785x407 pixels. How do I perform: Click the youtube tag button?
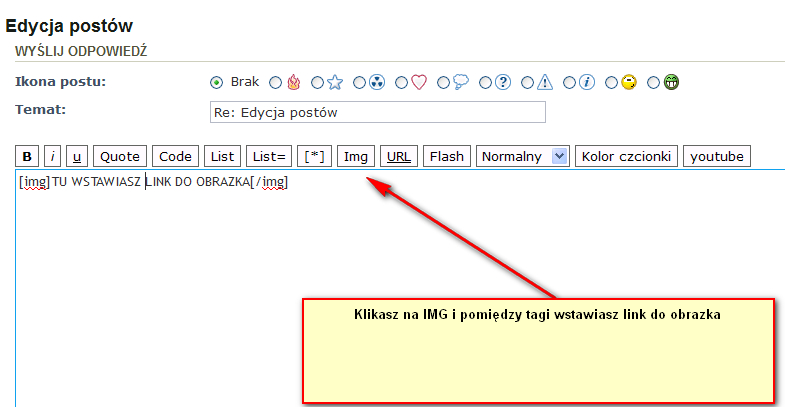pos(717,156)
